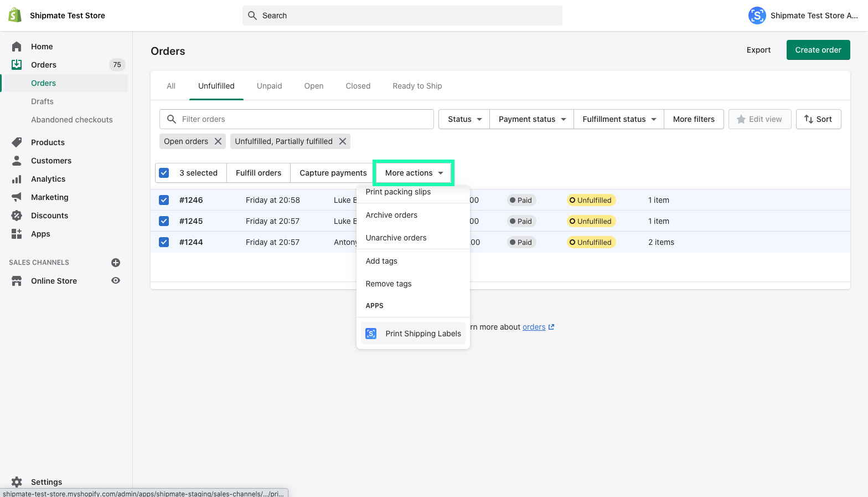The image size is (868, 497).
Task: Toggle the select-all orders checkbox
Action: (x=164, y=173)
